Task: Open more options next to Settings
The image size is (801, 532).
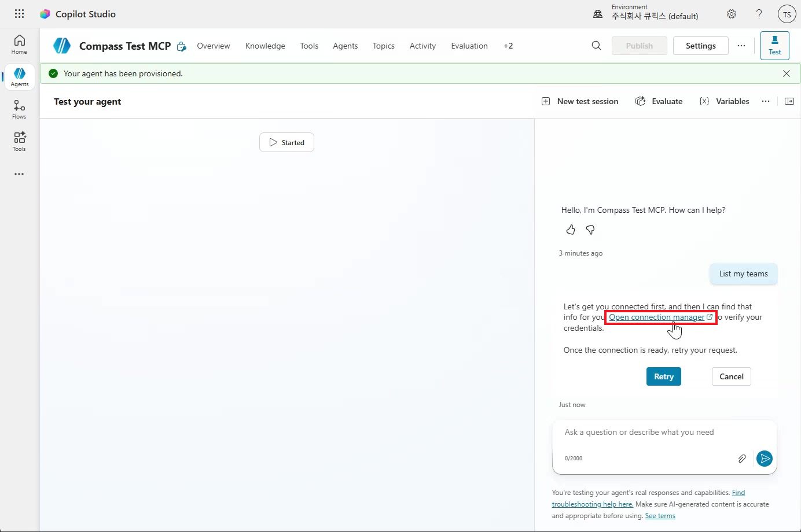Action: tap(741, 46)
